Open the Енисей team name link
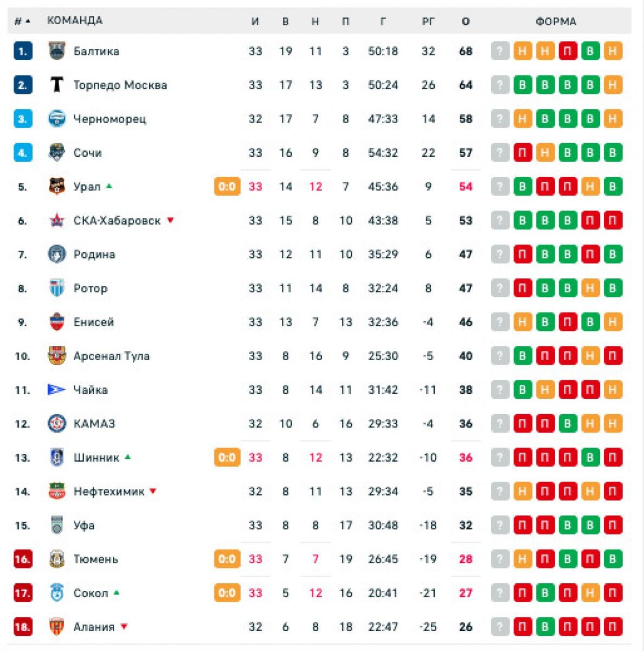The width and height of the screenshot is (644, 651). [x=94, y=322]
